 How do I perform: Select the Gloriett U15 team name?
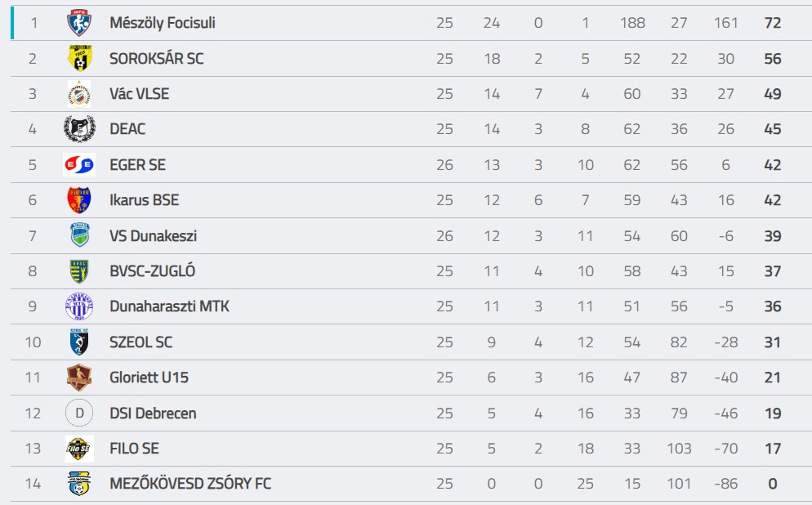tap(149, 377)
